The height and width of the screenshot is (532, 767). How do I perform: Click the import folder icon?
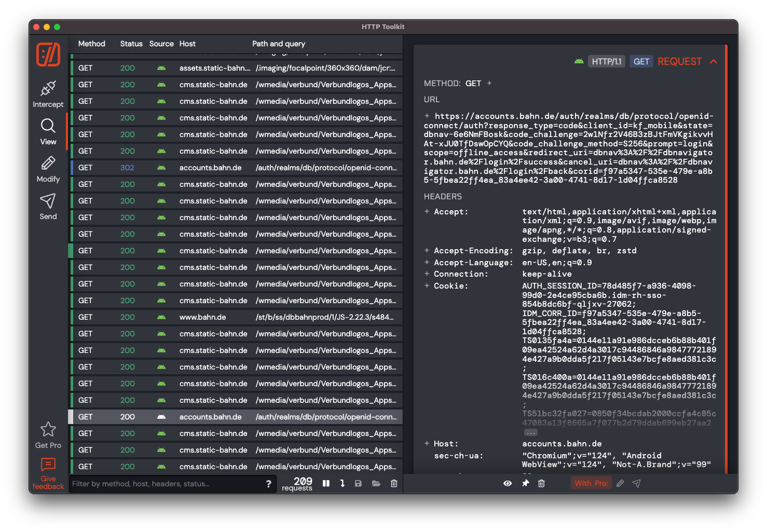[376, 483]
